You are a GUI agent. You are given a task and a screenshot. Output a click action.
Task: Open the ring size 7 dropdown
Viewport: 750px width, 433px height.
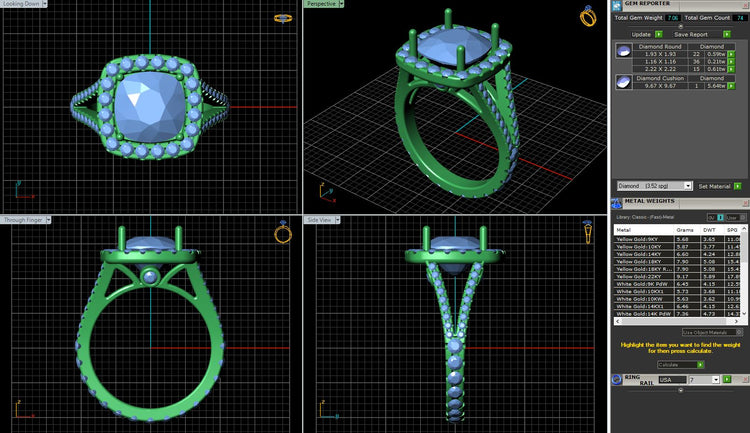717,380
